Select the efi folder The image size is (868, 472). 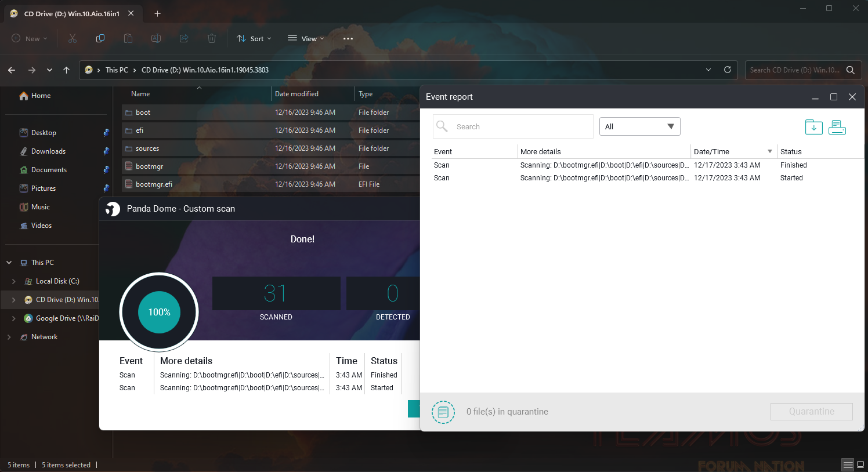pyautogui.click(x=270, y=130)
